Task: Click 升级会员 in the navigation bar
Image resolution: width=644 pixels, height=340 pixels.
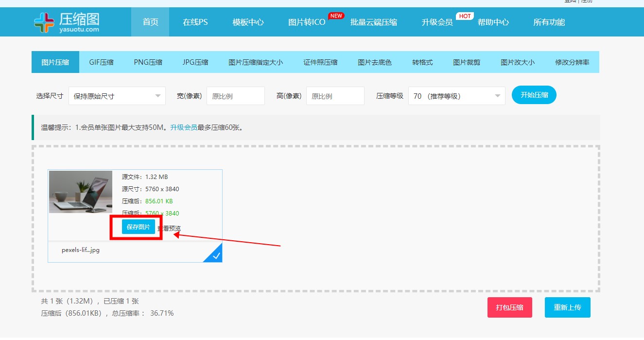Action: (x=437, y=22)
